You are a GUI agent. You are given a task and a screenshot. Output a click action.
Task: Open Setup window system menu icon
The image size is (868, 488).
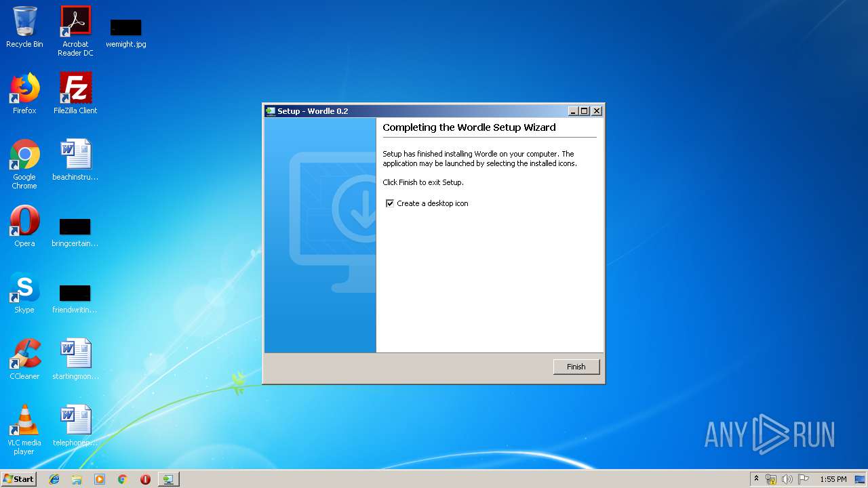pyautogui.click(x=271, y=111)
